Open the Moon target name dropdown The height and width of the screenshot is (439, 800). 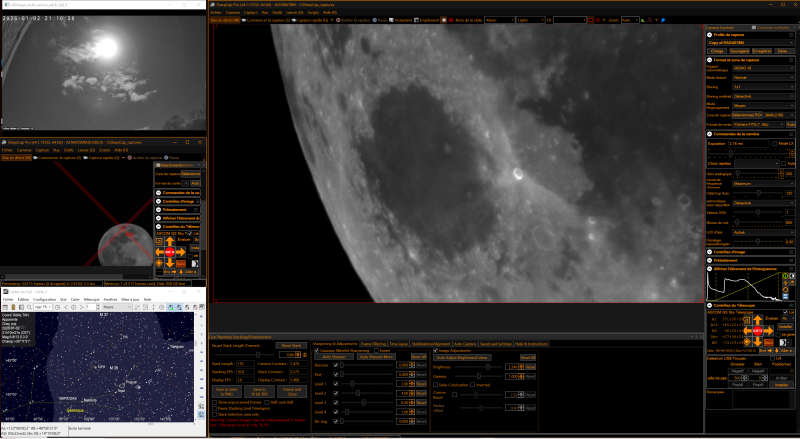[499, 20]
